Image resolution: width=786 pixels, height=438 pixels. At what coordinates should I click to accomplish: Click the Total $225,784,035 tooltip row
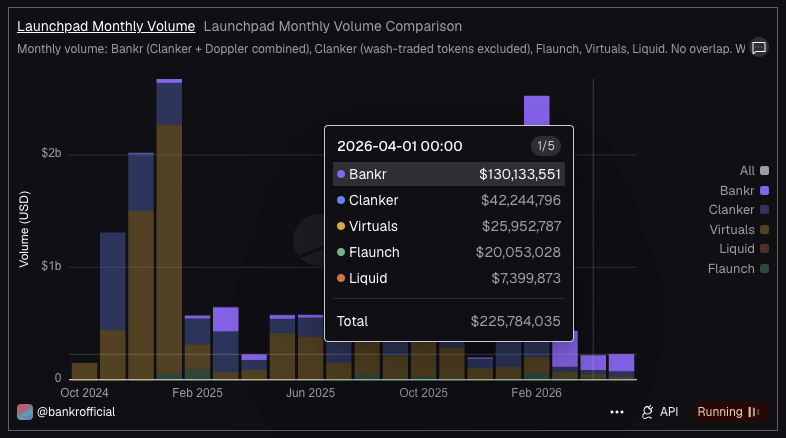pos(449,321)
